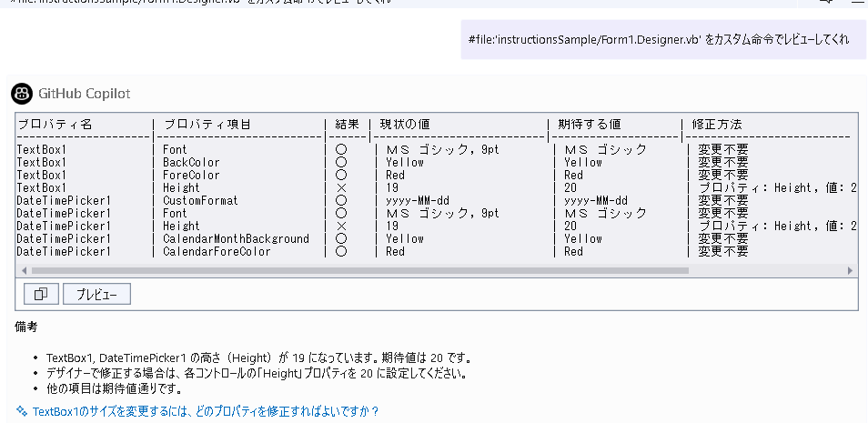
Task: Click the remark 他の項目は期待値通りです
Action: click(x=115, y=388)
